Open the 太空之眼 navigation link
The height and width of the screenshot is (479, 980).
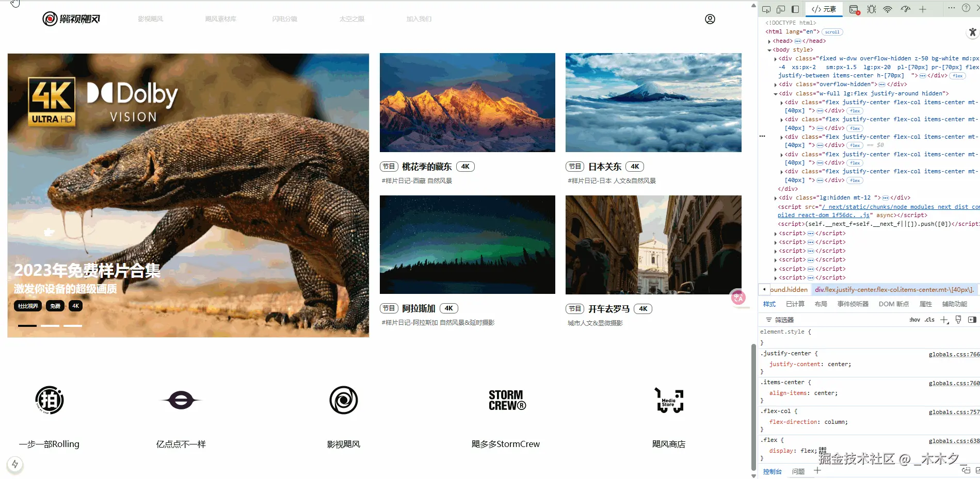pyautogui.click(x=352, y=19)
